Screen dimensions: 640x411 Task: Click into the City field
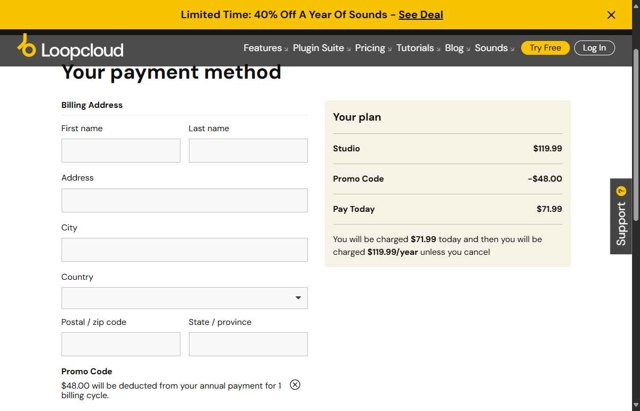tap(184, 250)
